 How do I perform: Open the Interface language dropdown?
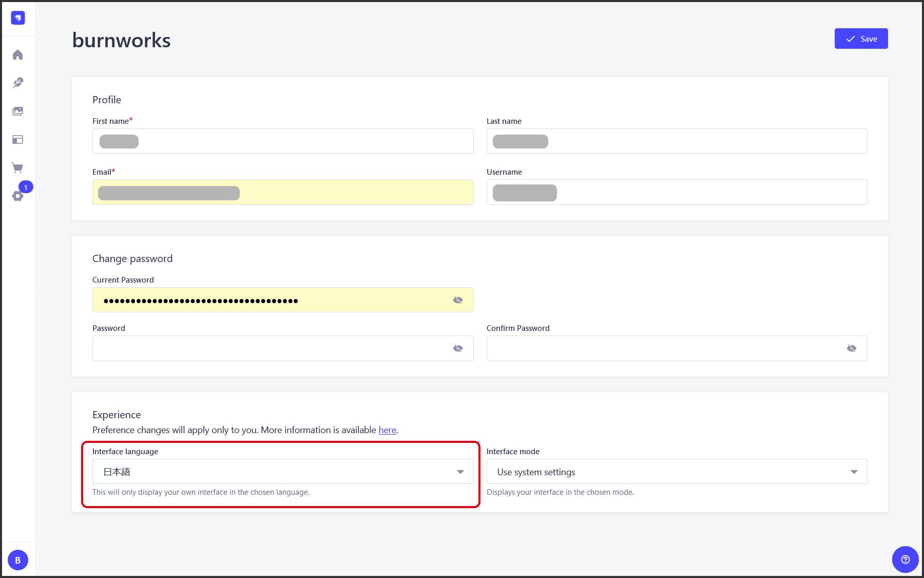[x=283, y=471]
